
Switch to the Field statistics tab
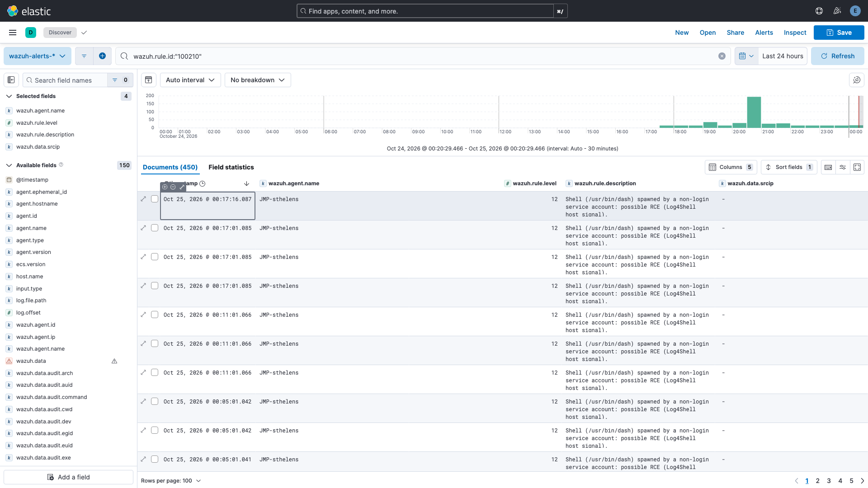tap(231, 167)
